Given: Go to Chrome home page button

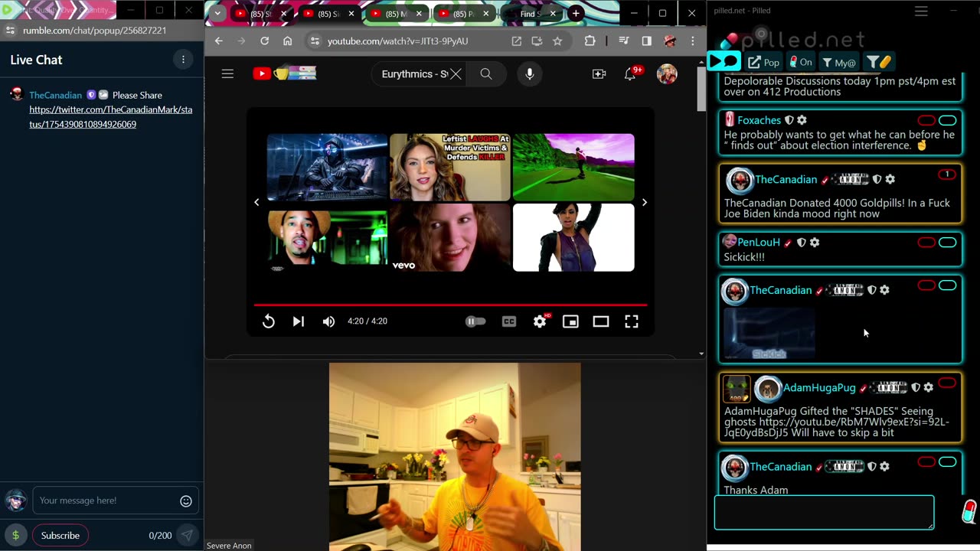Looking at the screenshot, I should (287, 41).
